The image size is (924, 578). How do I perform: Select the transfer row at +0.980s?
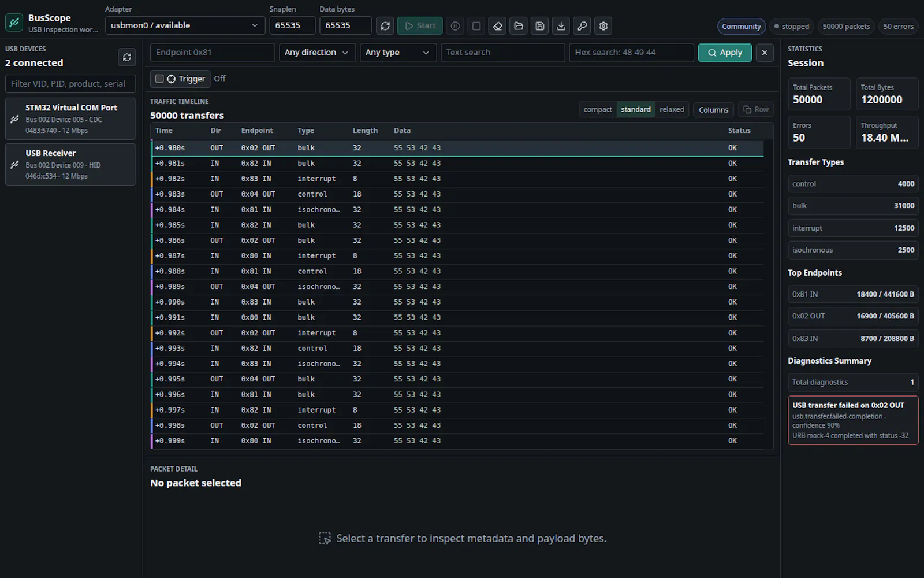(x=457, y=148)
